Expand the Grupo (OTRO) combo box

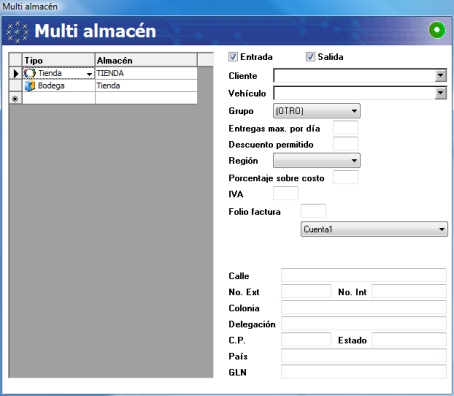(317, 111)
